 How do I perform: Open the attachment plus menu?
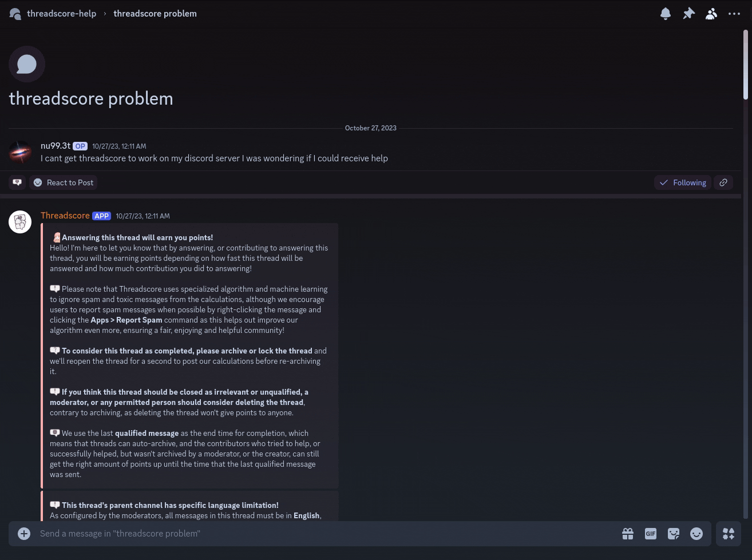tap(24, 534)
